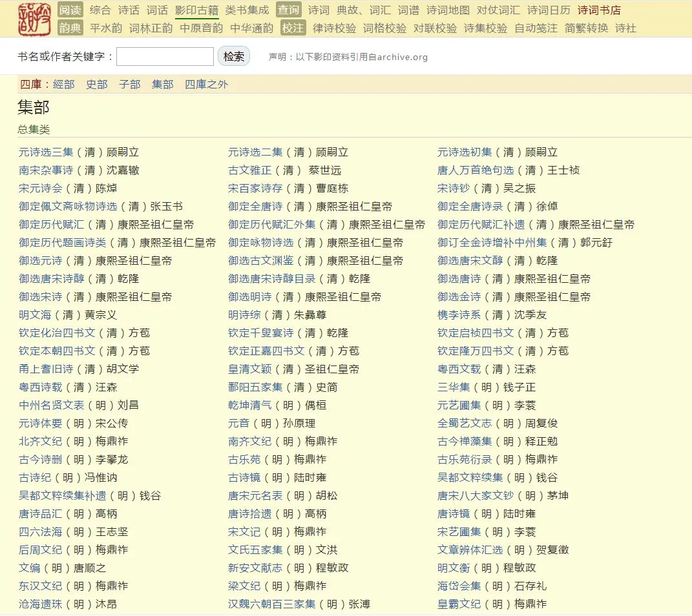Screen dimensions: 692x616
Task: Open 诗词地图 in navigation
Action: point(448,10)
